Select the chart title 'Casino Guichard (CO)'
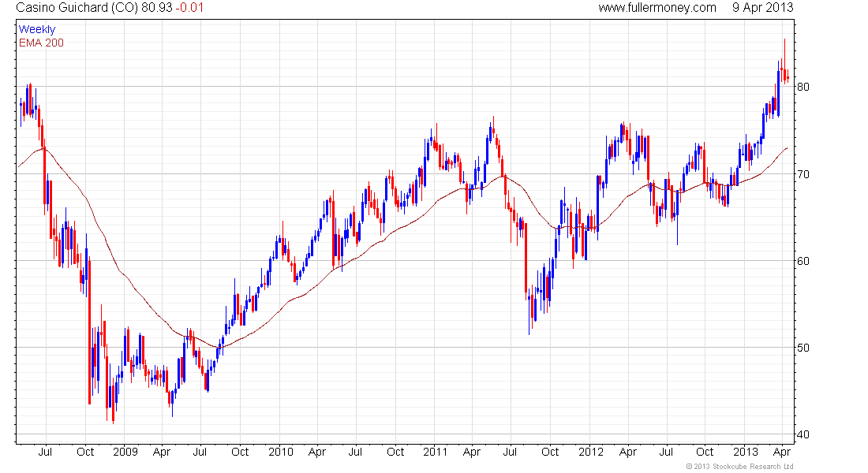The height and width of the screenshot is (473, 868). pos(77,8)
